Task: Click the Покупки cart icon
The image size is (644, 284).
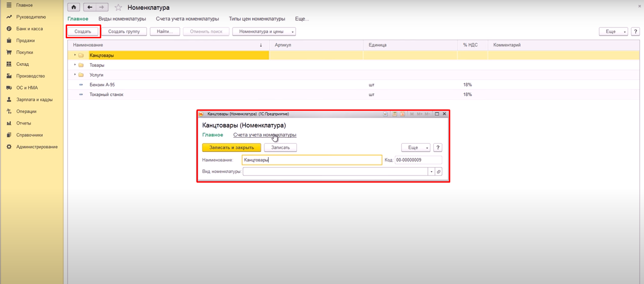Action: click(9, 52)
